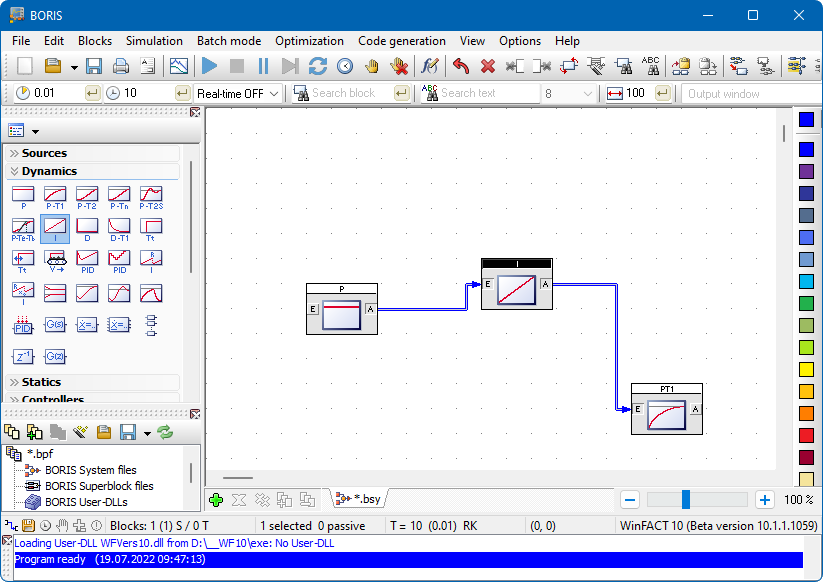
Task: Pick the cyan color swatch
Action: point(806,281)
